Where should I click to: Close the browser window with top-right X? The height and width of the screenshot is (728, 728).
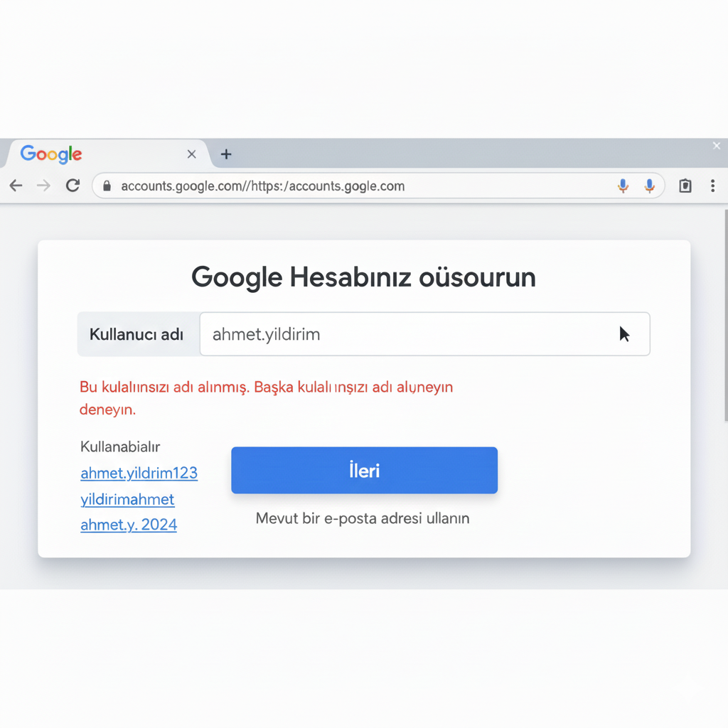[717, 146]
